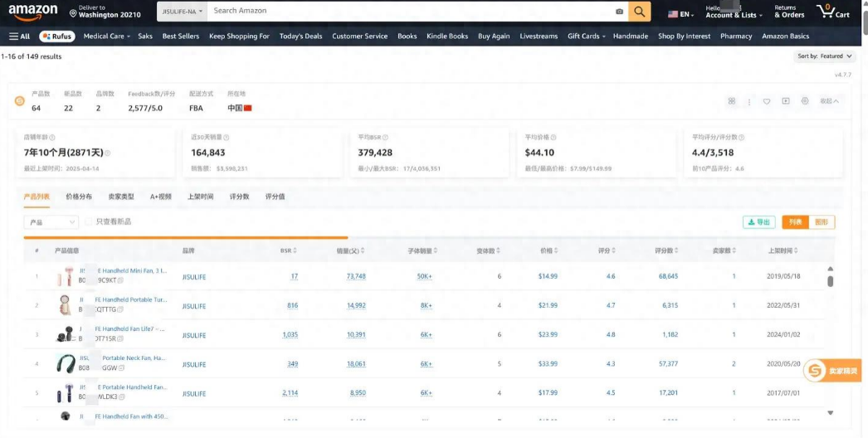This screenshot has height=438, width=868.
Task: Copy ASIN icon in row 1
Action: click(120, 280)
